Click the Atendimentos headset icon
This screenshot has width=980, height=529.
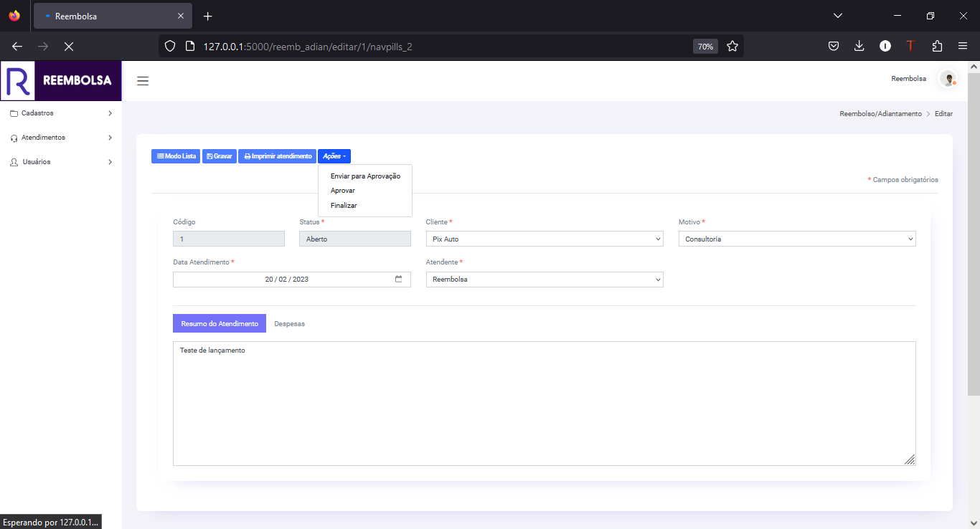coord(14,137)
